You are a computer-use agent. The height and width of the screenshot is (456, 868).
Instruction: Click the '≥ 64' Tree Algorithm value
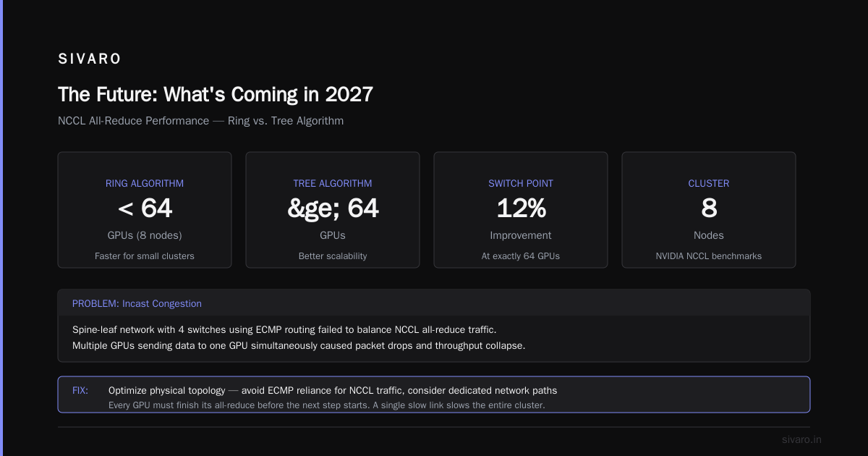tap(333, 208)
